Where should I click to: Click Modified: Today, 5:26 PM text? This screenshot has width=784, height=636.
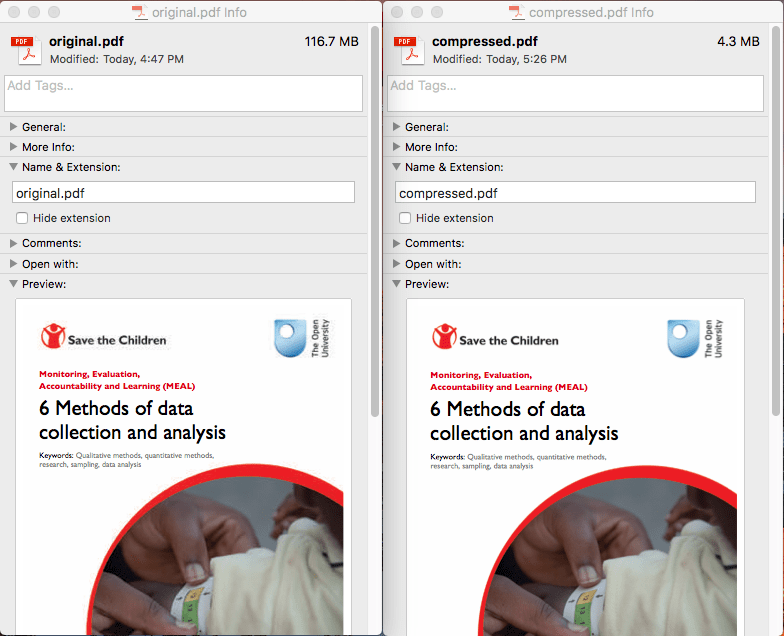point(500,59)
